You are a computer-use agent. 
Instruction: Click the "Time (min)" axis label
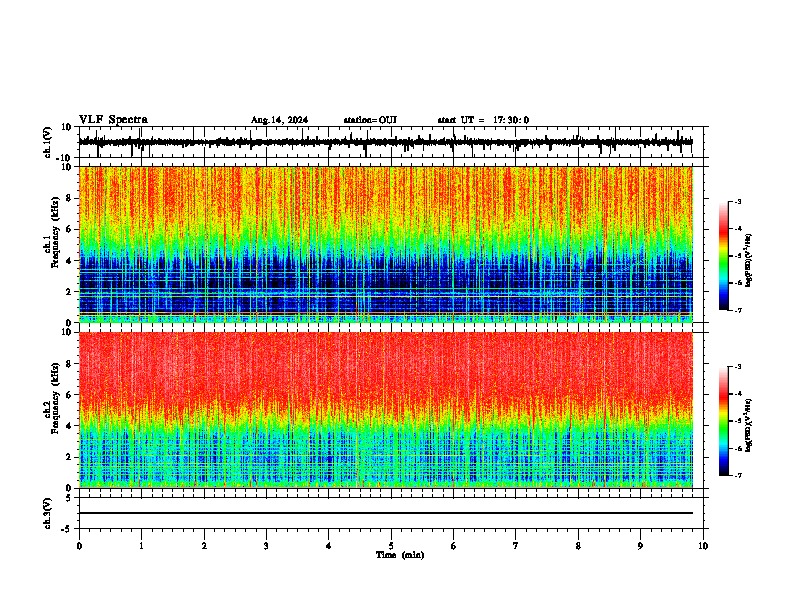(400, 555)
